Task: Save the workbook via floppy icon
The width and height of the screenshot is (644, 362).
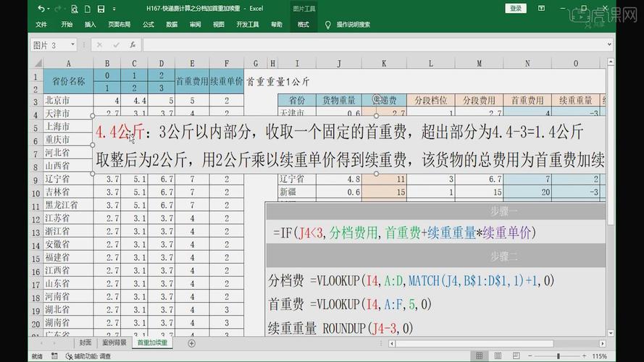Action: click(x=101, y=8)
